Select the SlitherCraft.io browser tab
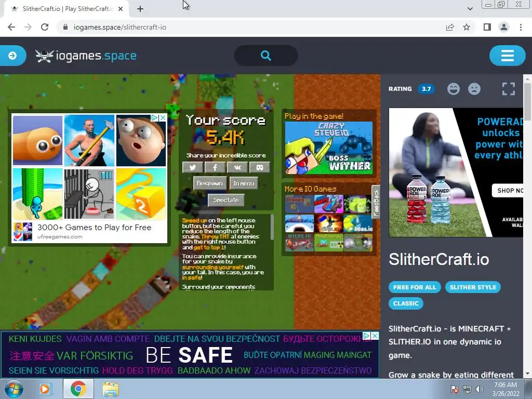 click(x=66, y=9)
